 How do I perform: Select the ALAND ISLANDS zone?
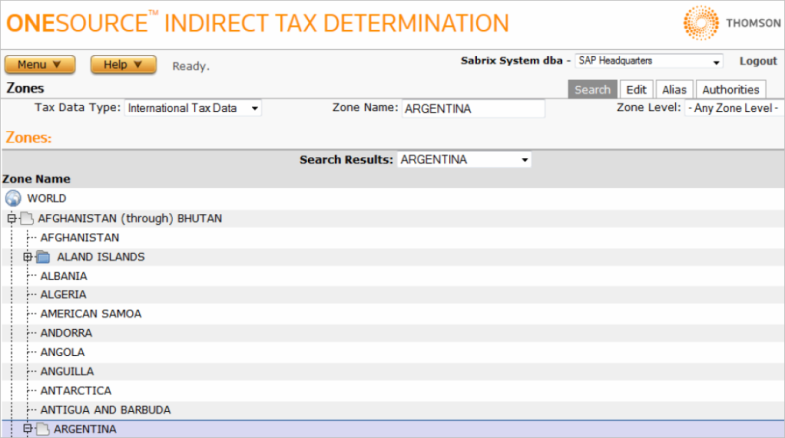[101, 257]
